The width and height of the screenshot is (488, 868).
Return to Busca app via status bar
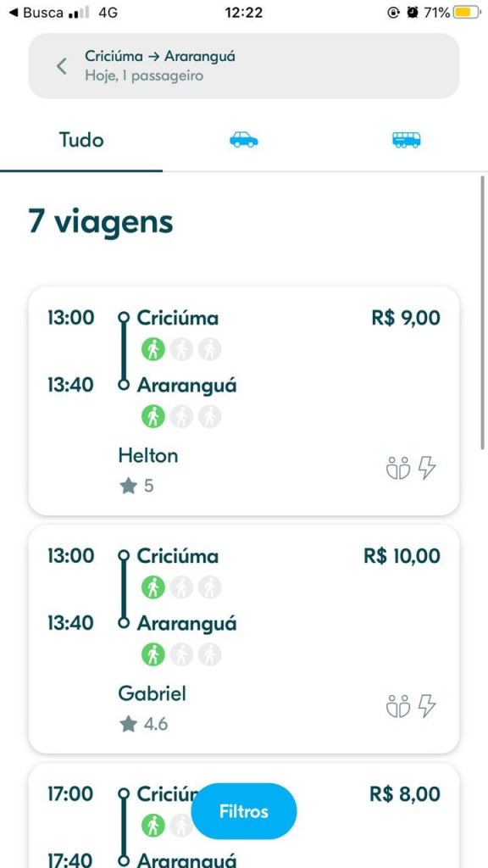36,12
